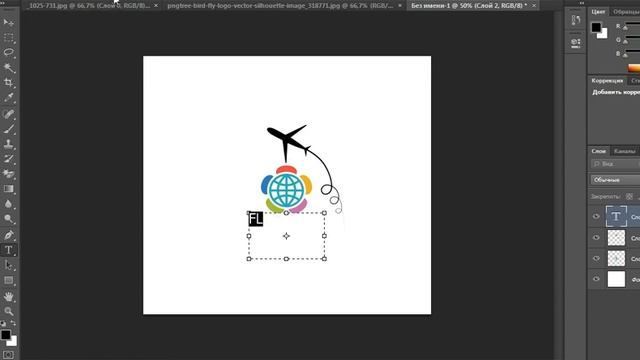Click the center point of text box
Viewport: 640px width, 360px height.
pos(286,236)
